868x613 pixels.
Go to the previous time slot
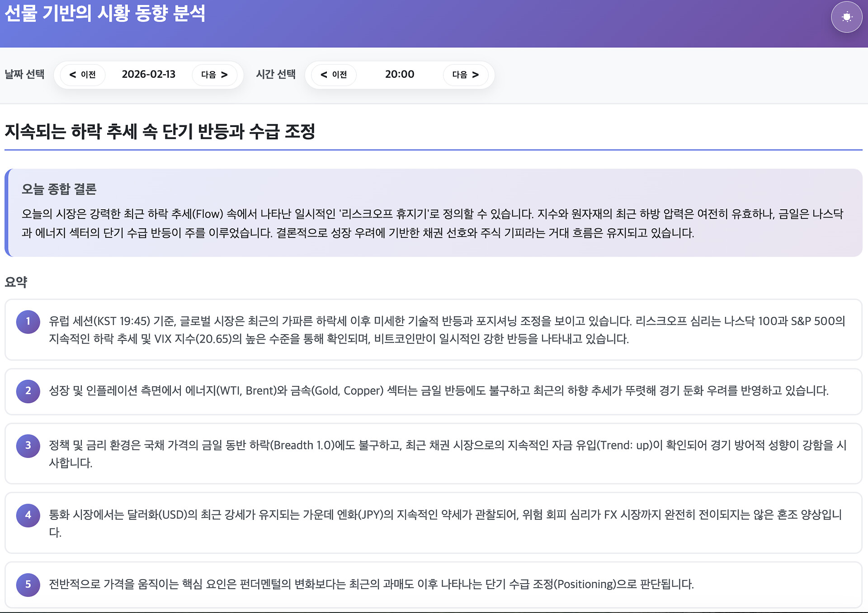pos(334,75)
